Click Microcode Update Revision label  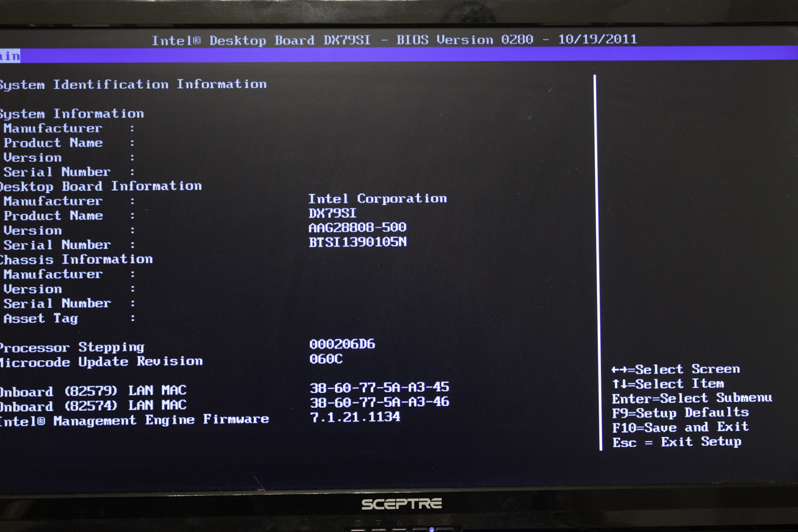click(101, 362)
